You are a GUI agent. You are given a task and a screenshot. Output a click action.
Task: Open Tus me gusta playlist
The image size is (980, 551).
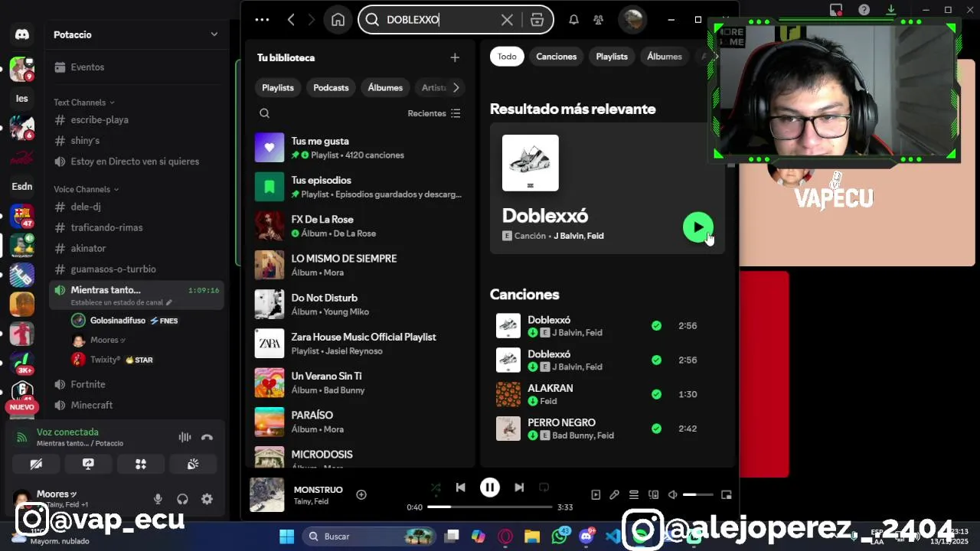(x=358, y=148)
